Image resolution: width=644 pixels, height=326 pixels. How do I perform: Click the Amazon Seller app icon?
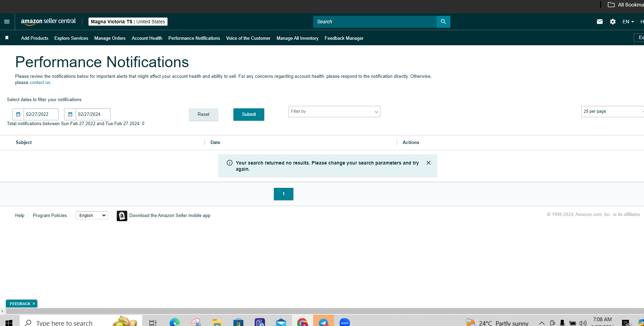122,216
